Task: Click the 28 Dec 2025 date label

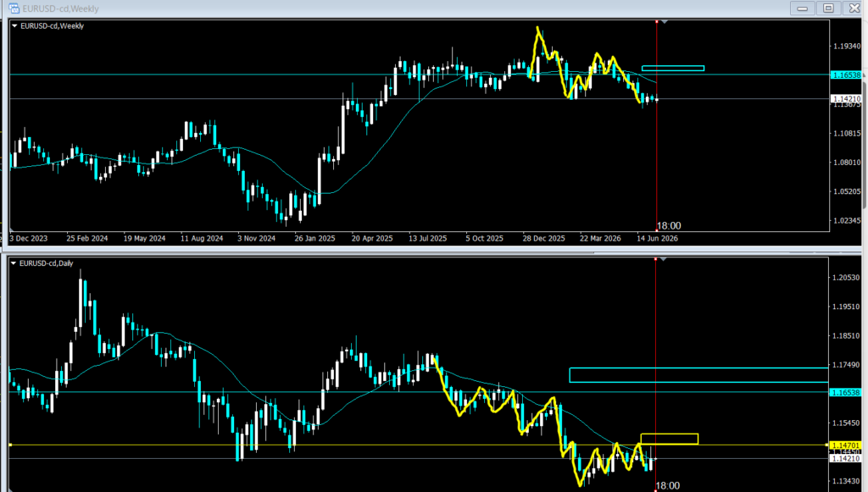Action: pos(543,238)
